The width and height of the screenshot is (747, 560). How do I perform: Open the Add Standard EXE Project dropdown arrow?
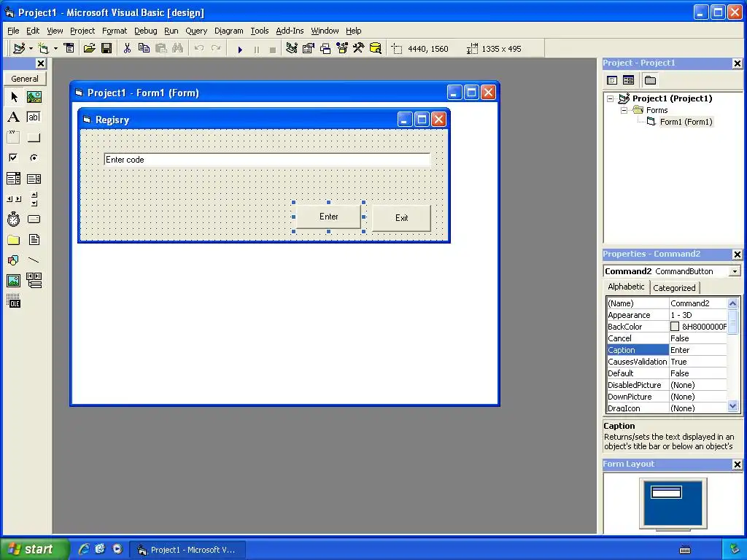point(31,49)
